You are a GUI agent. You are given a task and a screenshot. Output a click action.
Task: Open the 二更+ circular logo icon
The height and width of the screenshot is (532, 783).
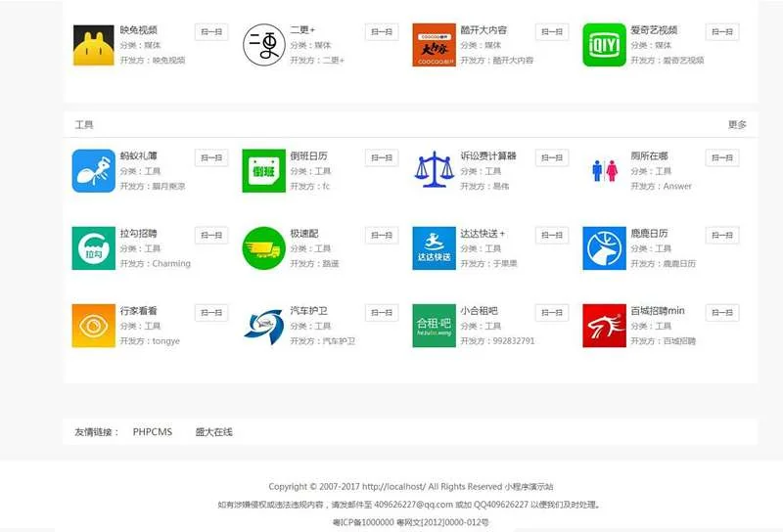pyautogui.click(x=263, y=45)
